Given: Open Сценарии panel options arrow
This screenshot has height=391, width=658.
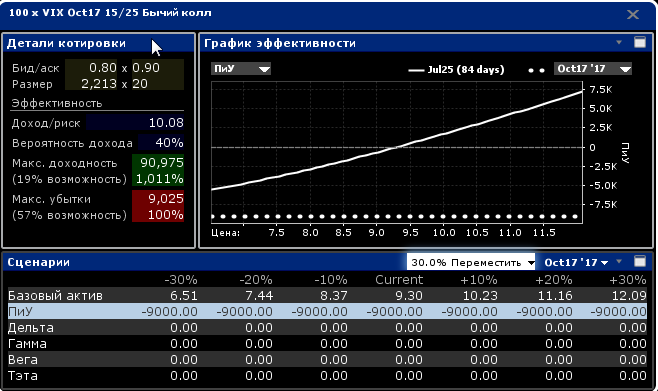Looking at the screenshot, I should (x=619, y=261).
